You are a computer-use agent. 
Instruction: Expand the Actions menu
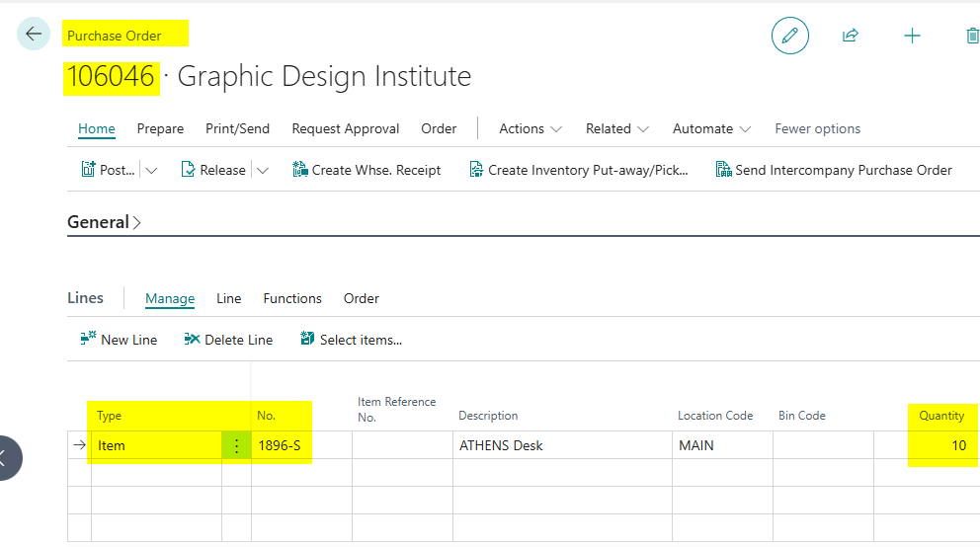531,128
